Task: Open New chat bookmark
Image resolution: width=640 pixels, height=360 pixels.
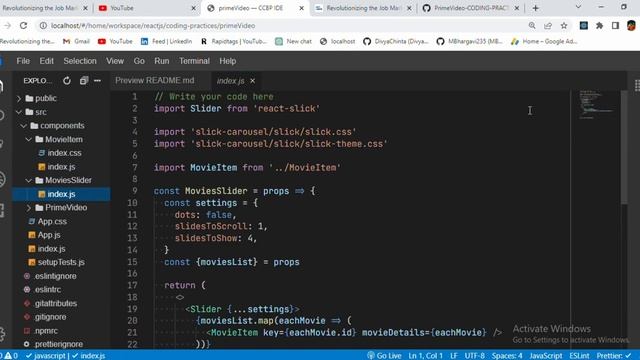Action: point(293,41)
